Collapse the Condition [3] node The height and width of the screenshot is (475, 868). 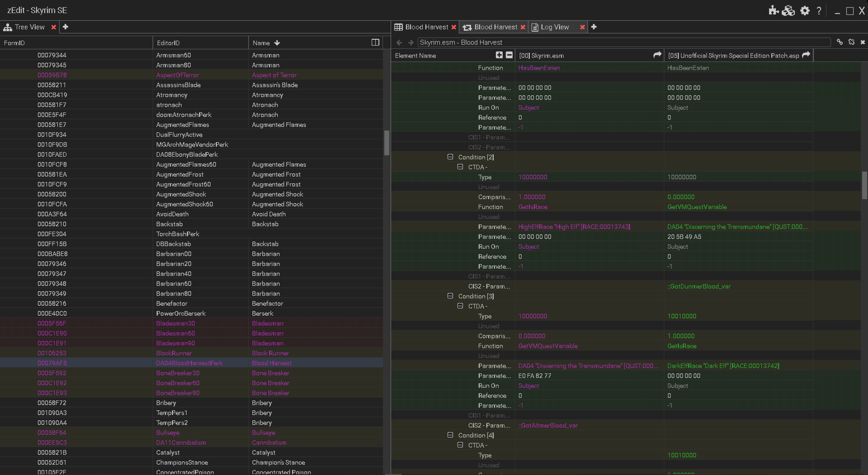tap(450, 296)
